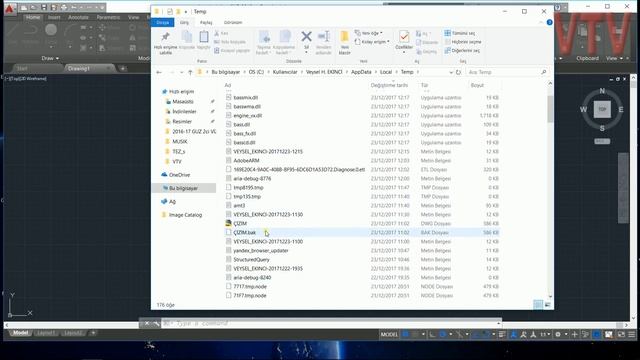
Task: Click Dosya tab in File Explorer
Action: click(163, 22)
